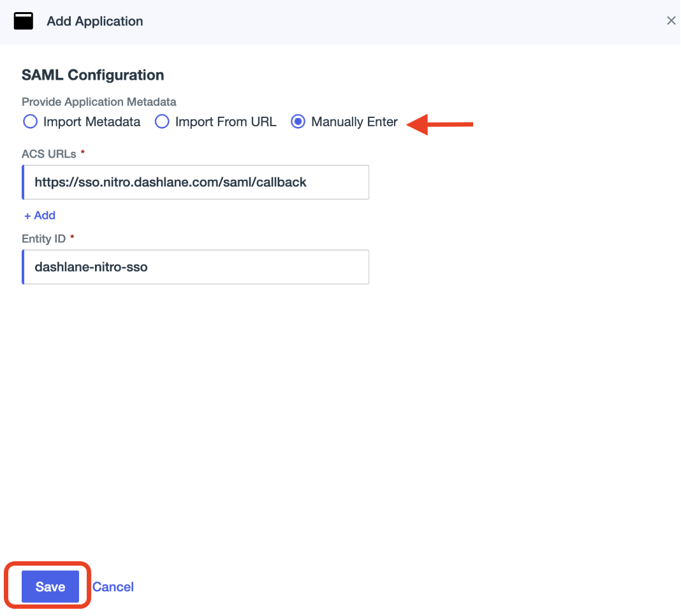
Task: Choose the Import From URL radio option
Action: pyautogui.click(x=162, y=122)
